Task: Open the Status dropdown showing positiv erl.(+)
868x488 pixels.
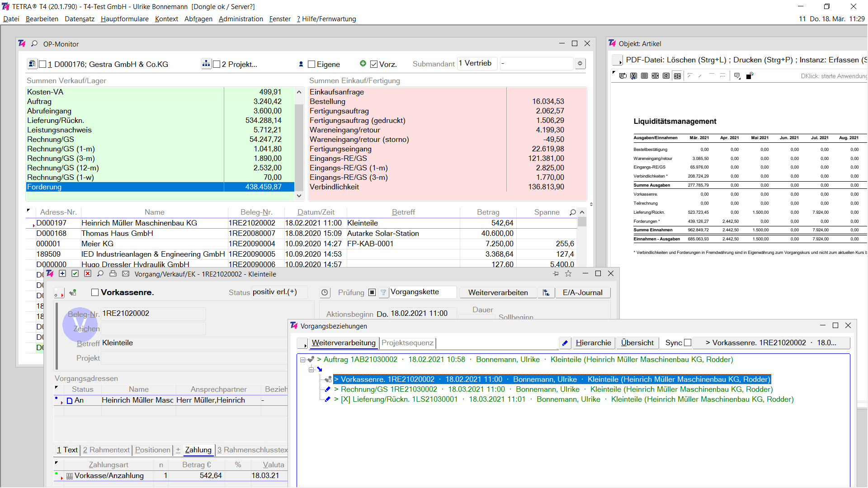Action: (x=279, y=292)
